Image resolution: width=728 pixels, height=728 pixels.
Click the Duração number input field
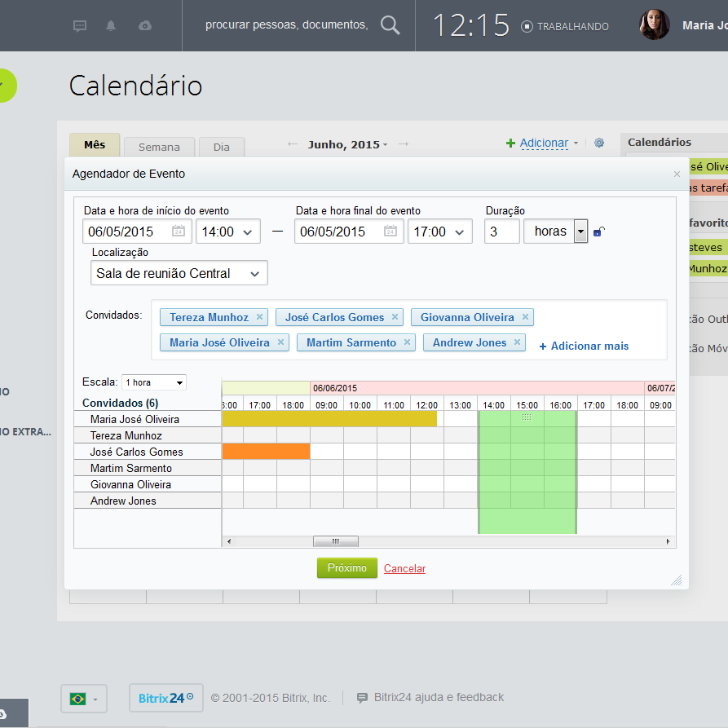(502, 232)
